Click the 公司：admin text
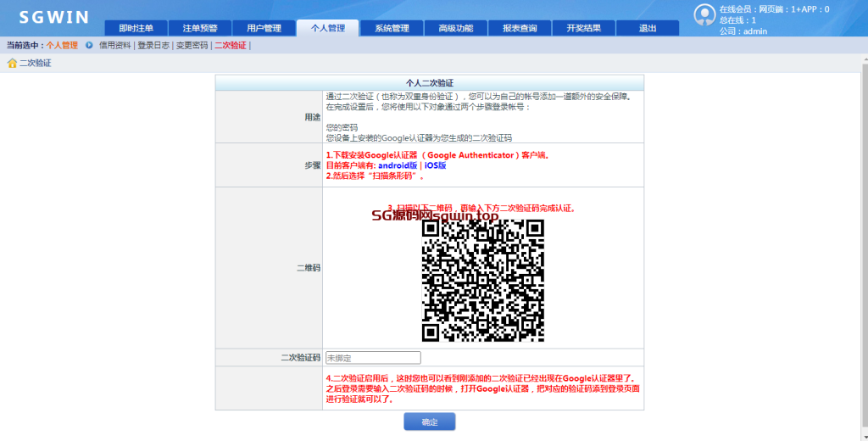Screen dimensions: 868x441 [743, 31]
